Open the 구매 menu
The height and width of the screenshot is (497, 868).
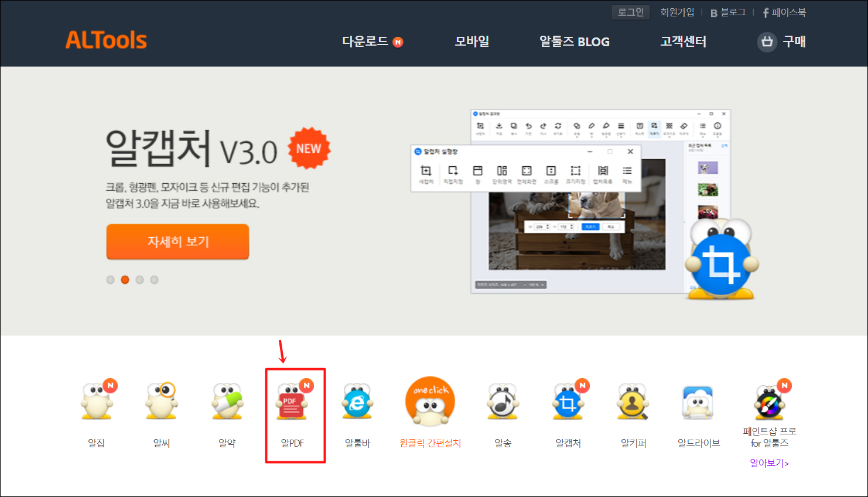click(x=794, y=42)
